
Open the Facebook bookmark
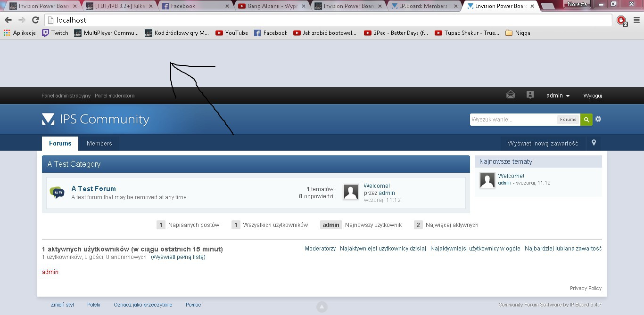coord(271,33)
